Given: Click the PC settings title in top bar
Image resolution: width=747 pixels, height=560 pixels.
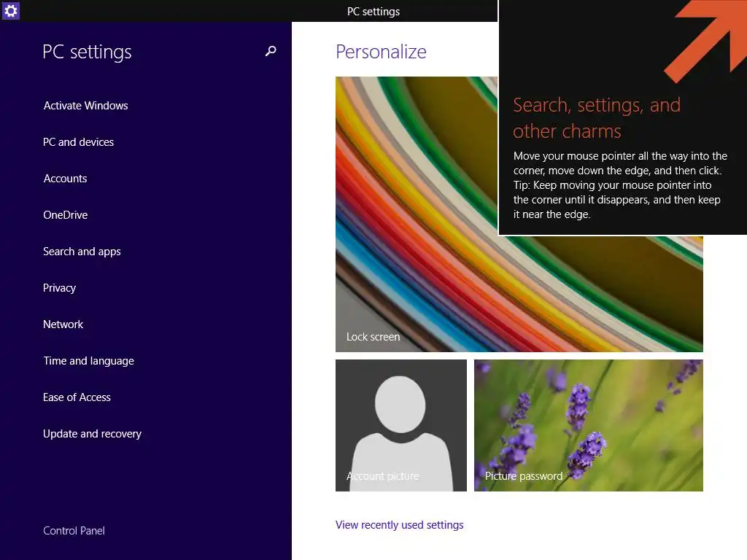Looking at the screenshot, I should coord(373,12).
